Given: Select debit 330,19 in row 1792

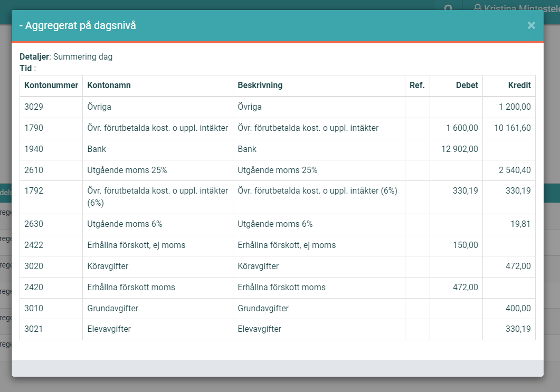Looking at the screenshot, I should click(x=466, y=190).
